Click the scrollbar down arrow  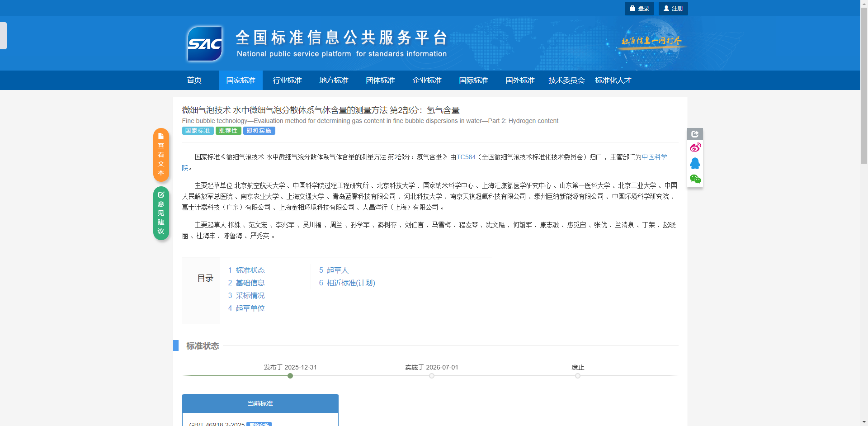click(x=864, y=422)
